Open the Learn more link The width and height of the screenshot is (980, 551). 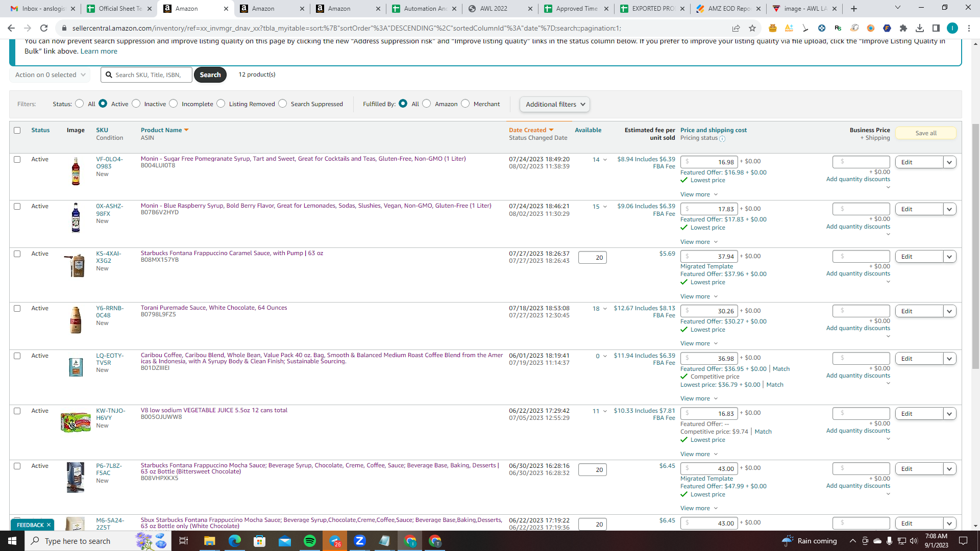[x=99, y=51]
